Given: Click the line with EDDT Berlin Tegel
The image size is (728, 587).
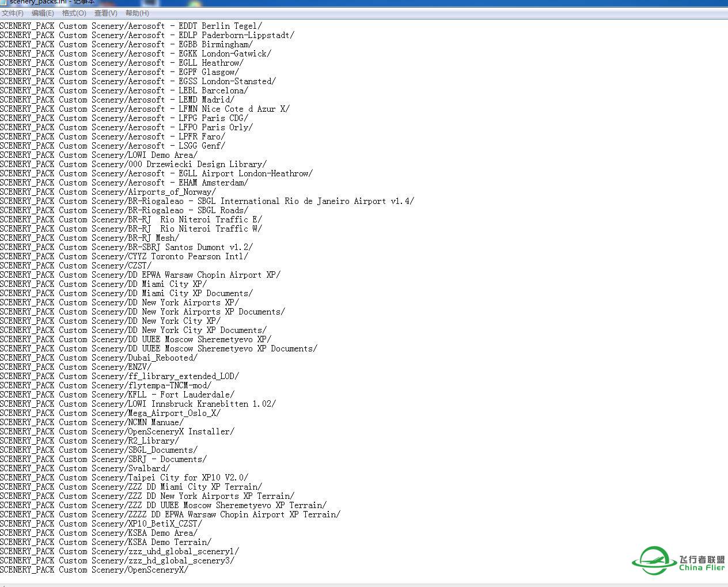Looking at the screenshot, I should click(x=131, y=26).
